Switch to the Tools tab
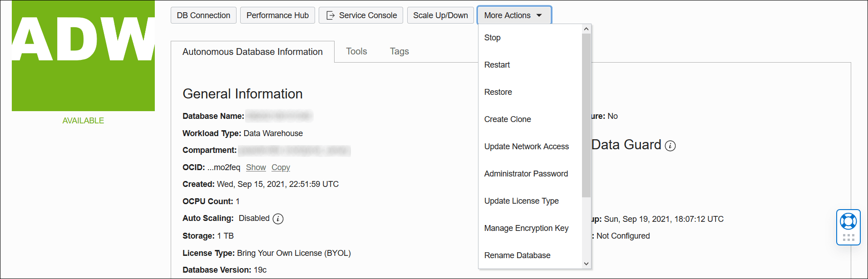Image resolution: width=868 pixels, height=279 pixels. 356,51
